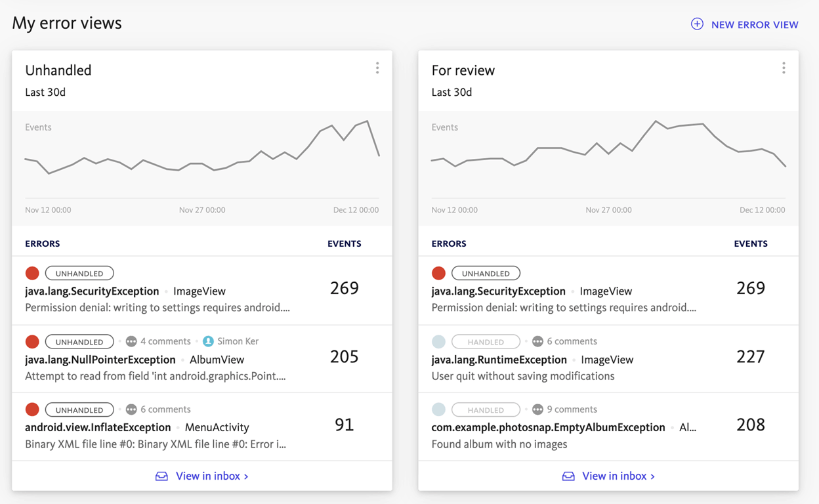Click HANDLED badge on EmptyAlbumException row
Screen dimensions: 819x504
coord(486,409)
